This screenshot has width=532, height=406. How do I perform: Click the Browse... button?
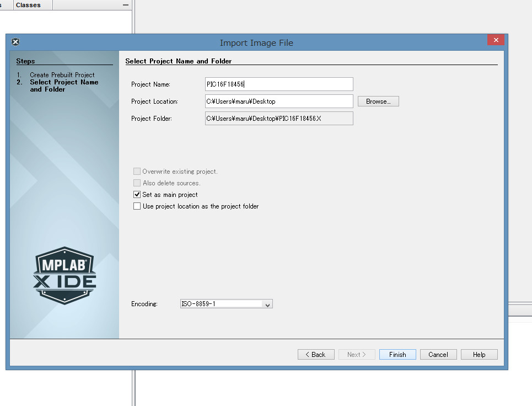[378, 101]
